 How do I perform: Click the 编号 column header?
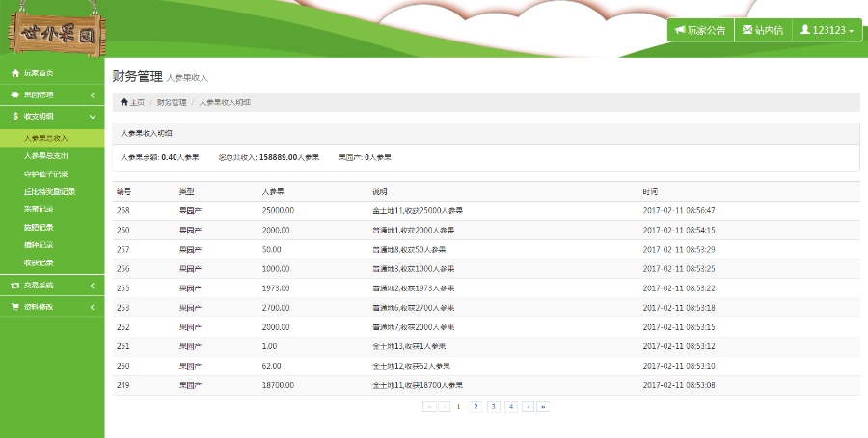[x=124, y=192]
